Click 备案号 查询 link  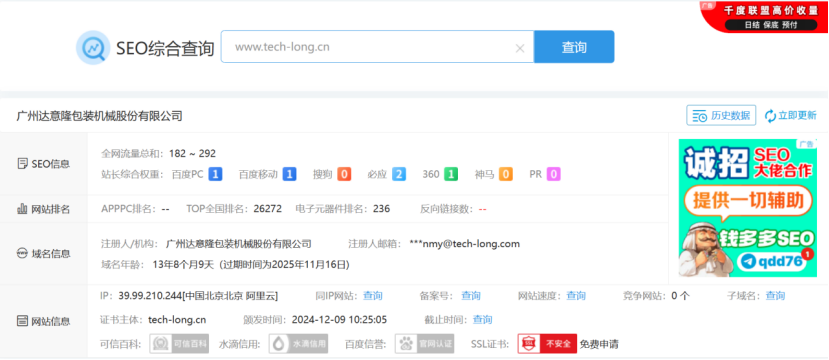click(471, 296)
